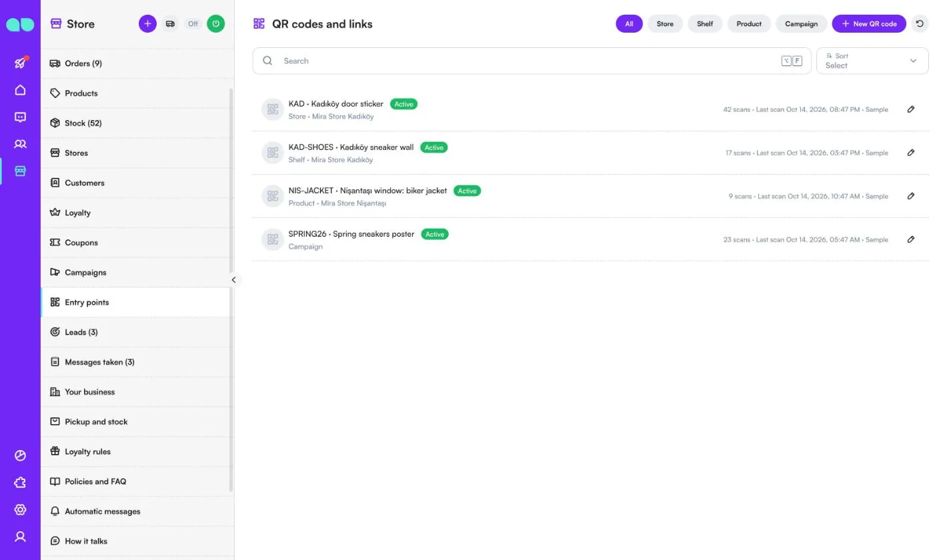Screen dimensions: 947x560
Task: Open the puzzle piece integrations icon
Action: (20, 483)
